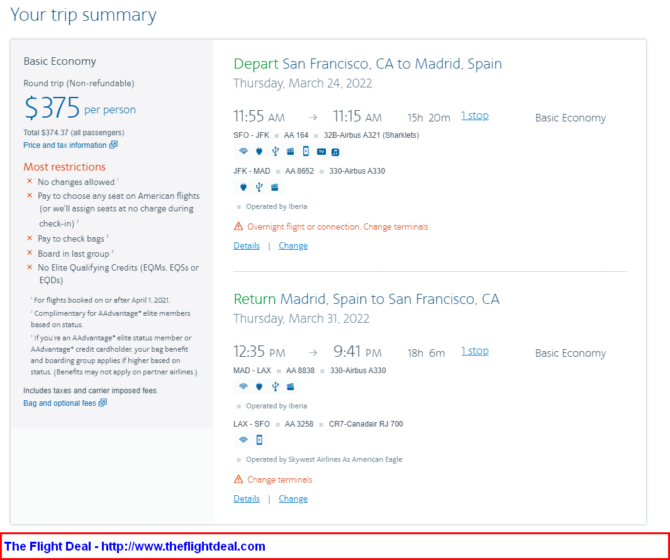
Task: Click the external link icon after Bag and optional fees
Action: click(x=103, y=403)
